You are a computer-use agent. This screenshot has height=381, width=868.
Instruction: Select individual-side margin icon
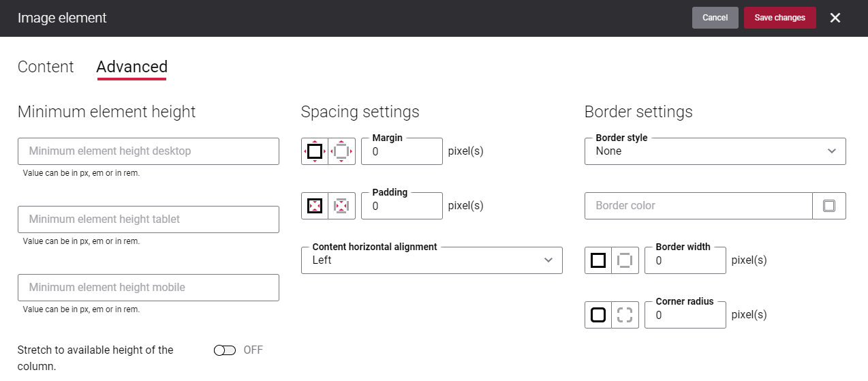point(342,151)
